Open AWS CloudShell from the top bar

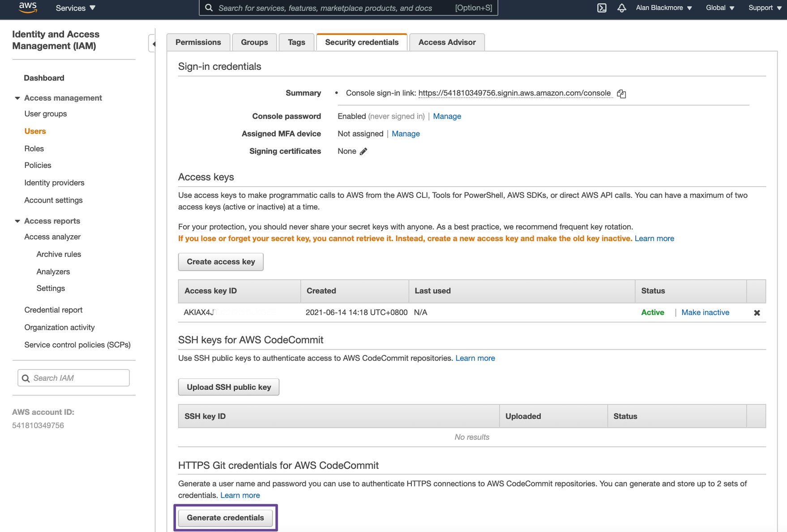602,8
